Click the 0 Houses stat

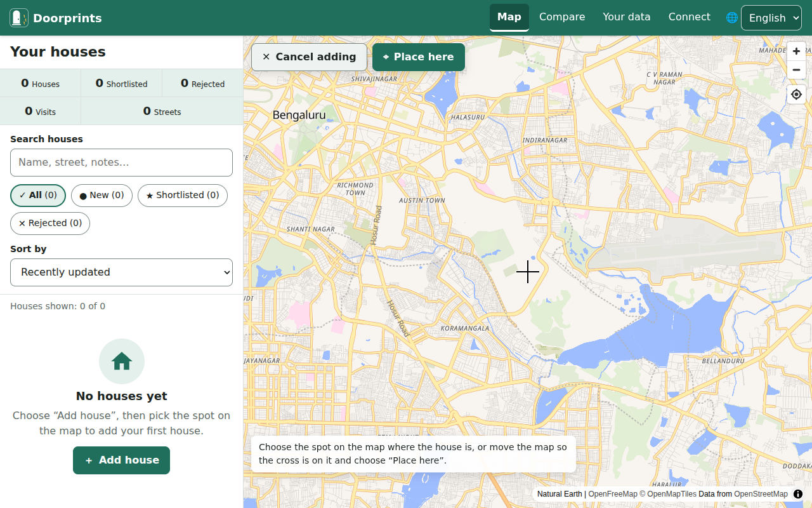(x=41, y=83)
